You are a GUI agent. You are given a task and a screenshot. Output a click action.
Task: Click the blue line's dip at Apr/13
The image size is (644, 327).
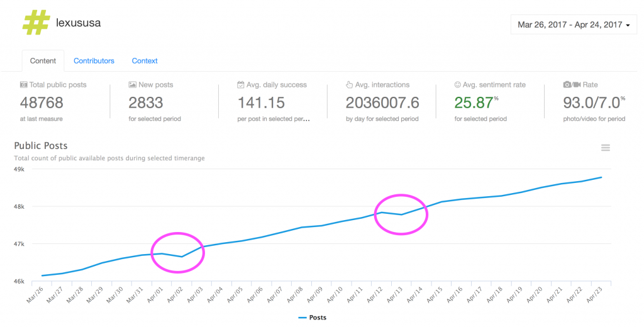[402, 214]
